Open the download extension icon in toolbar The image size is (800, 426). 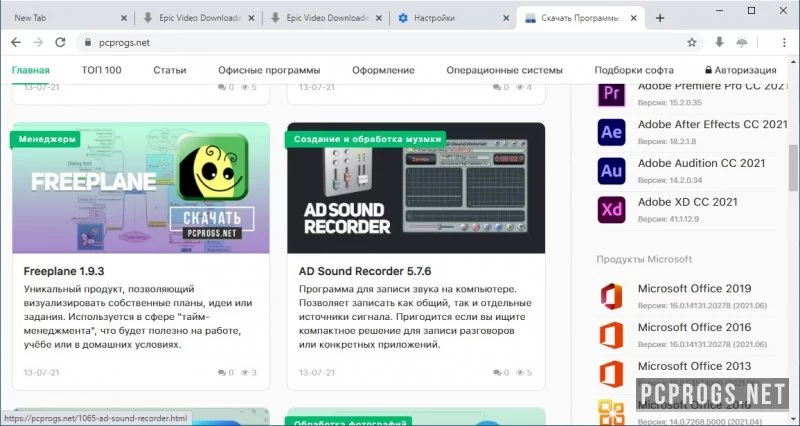(x=719, y=42)
